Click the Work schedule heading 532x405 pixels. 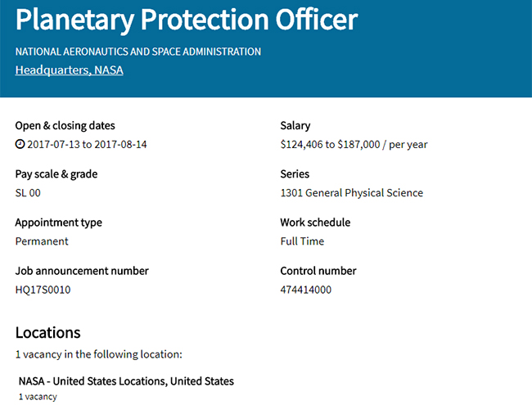coord(315,223)
